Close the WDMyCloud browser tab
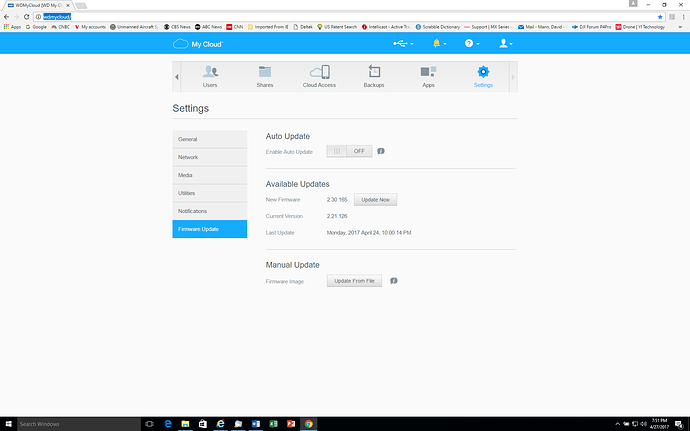The image size is (690, 431). 68,5
